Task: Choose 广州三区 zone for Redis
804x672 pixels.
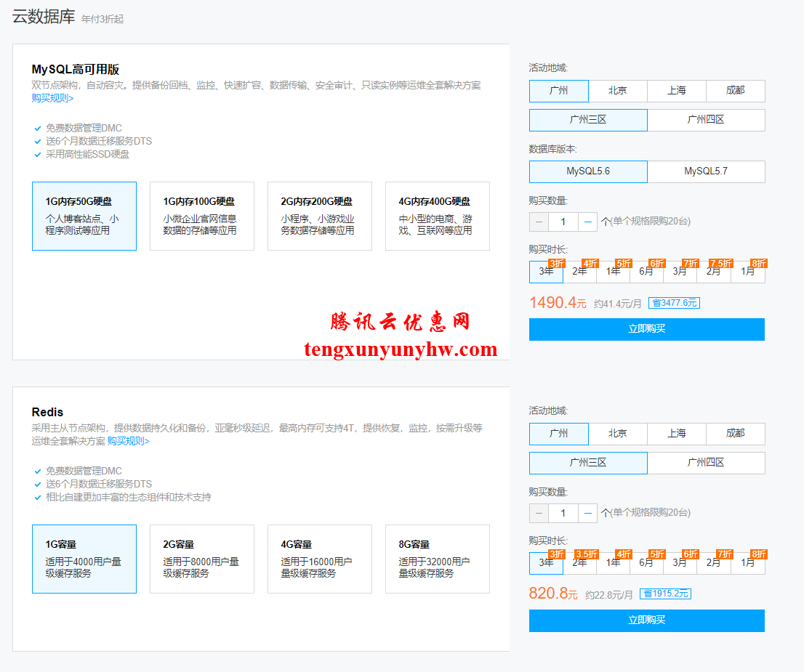Action: click(588, 463)
